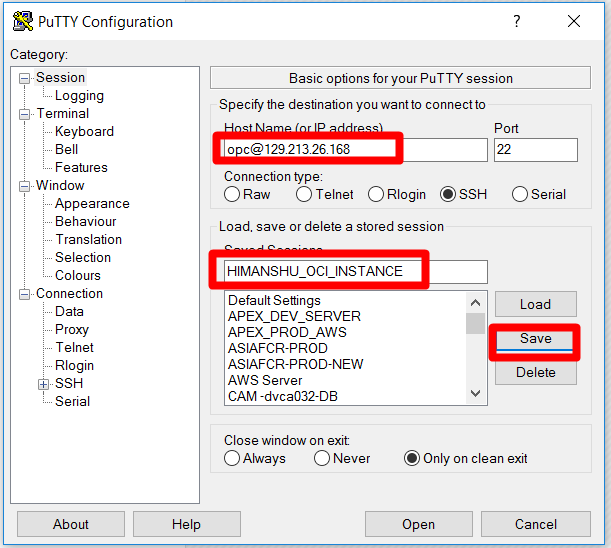
Task: Click the sessions list scrollbar thumb
Action: click(475, 323)
